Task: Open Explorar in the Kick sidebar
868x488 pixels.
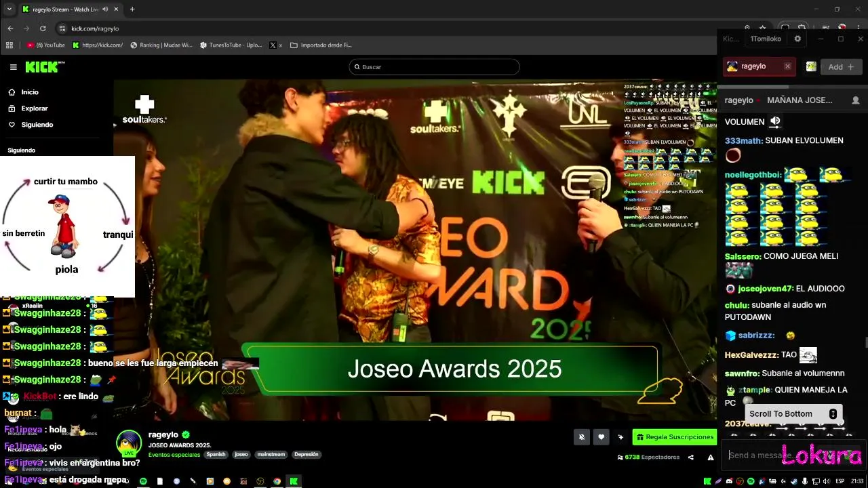Action: 34,108
